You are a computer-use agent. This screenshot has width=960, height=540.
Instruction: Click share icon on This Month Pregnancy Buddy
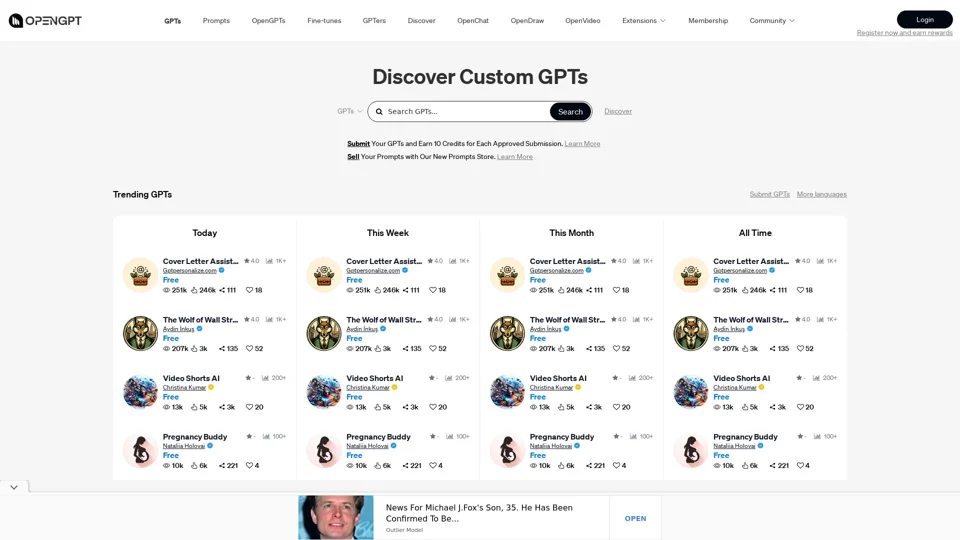coord(589,465)
